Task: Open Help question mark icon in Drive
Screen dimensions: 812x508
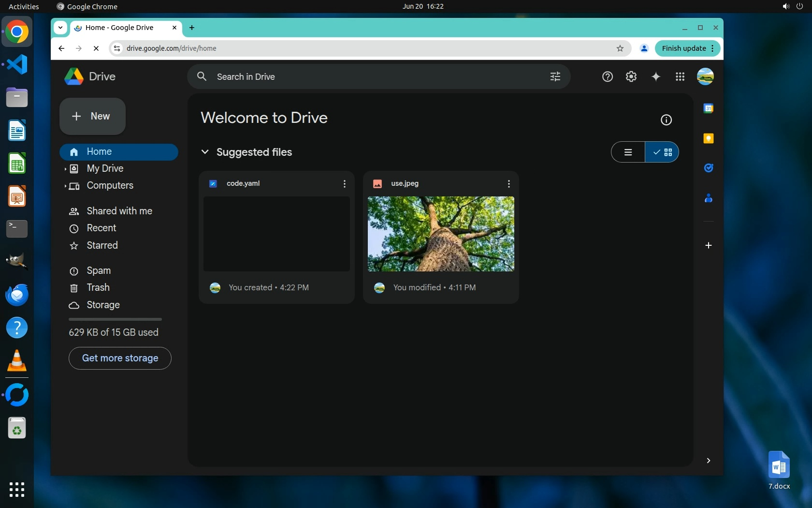Action: (x=607, y=76)
